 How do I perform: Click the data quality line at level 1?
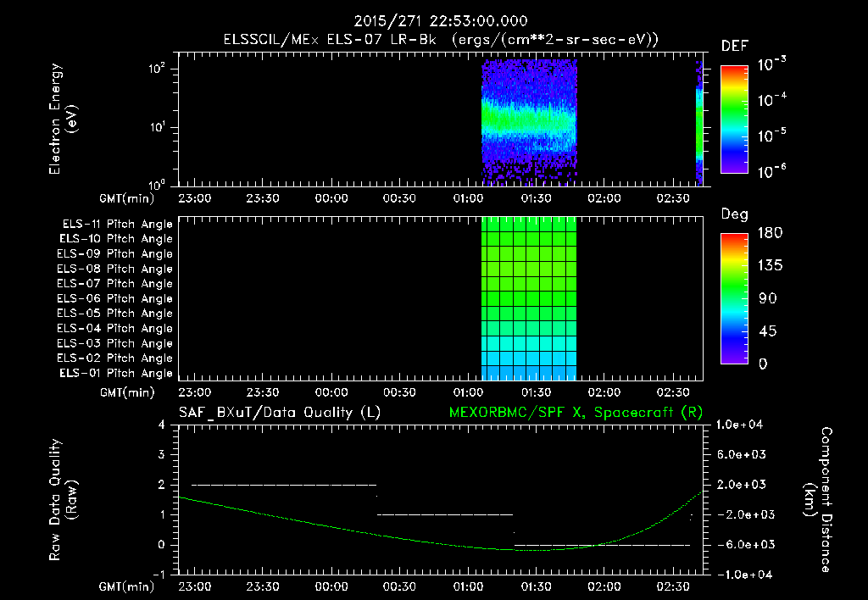coord(445,514)
